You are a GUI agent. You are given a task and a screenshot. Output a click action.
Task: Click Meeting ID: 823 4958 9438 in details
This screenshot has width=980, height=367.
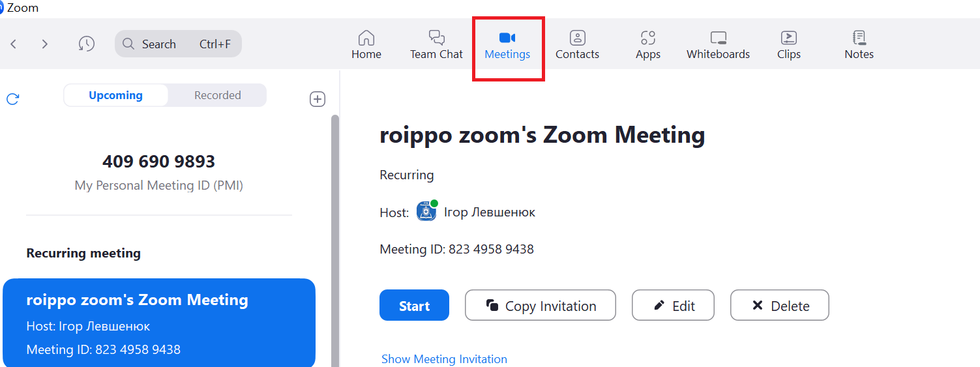[456, 249]
